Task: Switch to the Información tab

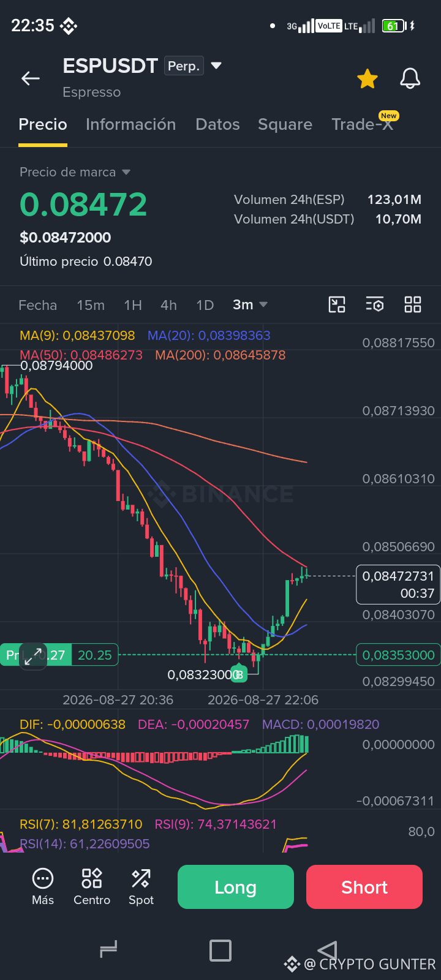Action: point(130,124)
